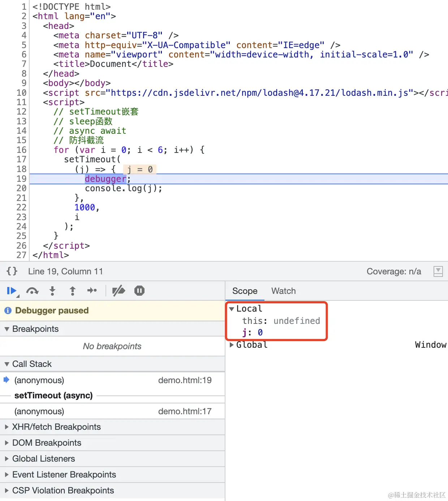Select the anonymous frame at demo.html:19
The height and width of the screenshot is (501, 448).
pos(112,380)
